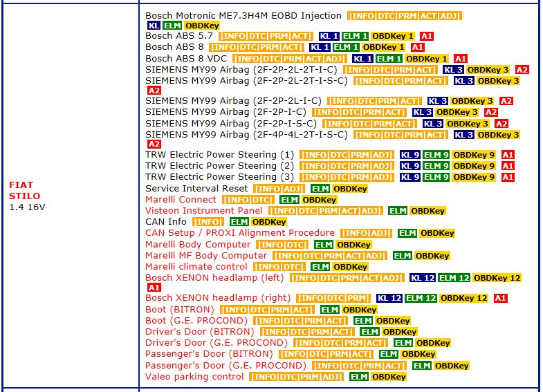Click the OBDKey 9 badge for Power Steering (3)
543x392 pixels.
[x=473, y=177]
